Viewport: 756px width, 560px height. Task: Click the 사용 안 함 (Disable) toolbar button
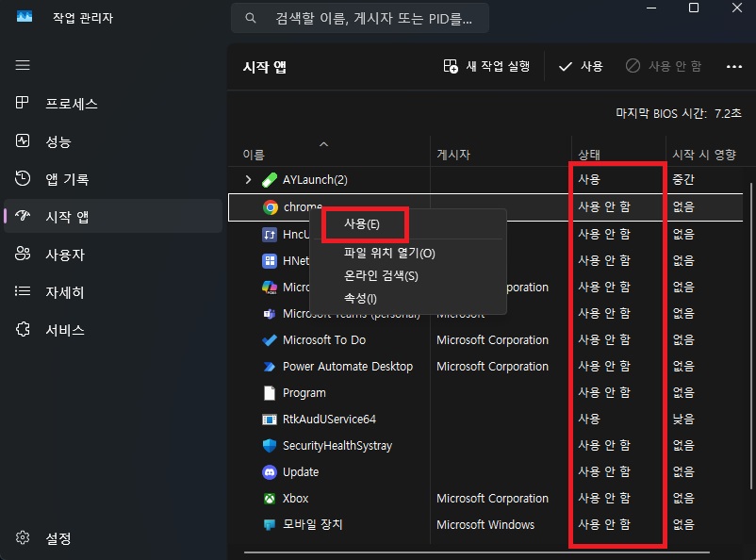[x=664, y=66]
